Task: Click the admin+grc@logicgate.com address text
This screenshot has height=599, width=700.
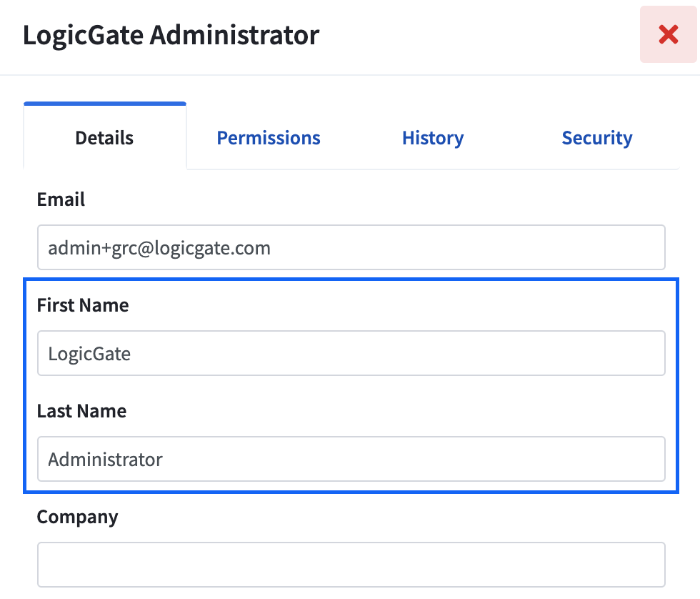Action: [159, 248]
